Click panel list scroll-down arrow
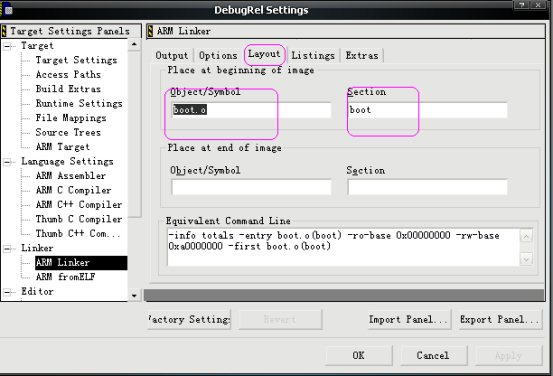Image resolution: width=553 pixels, height=376 pixels. (134, 296)
